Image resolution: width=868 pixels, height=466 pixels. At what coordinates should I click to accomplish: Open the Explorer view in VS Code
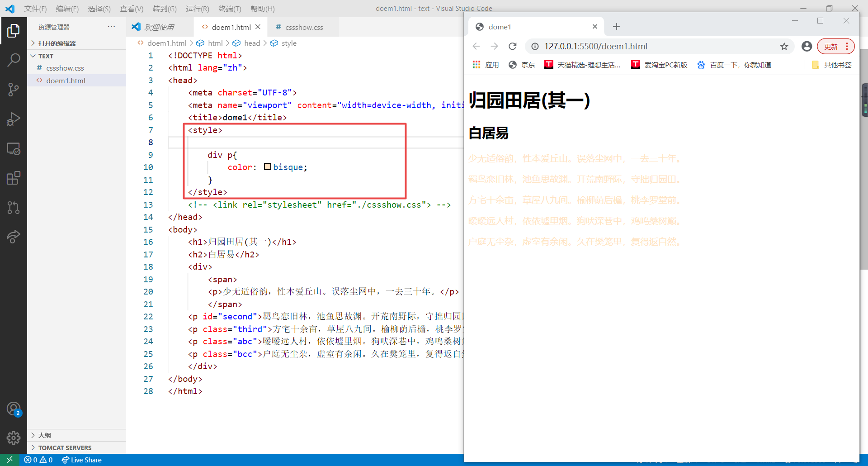click(x=14, y=30)
